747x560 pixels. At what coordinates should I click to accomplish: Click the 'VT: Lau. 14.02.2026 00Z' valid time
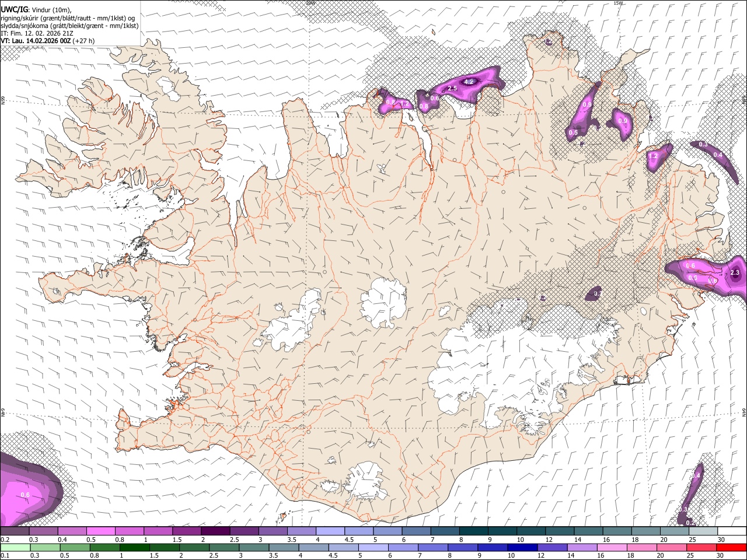[36, 41]
